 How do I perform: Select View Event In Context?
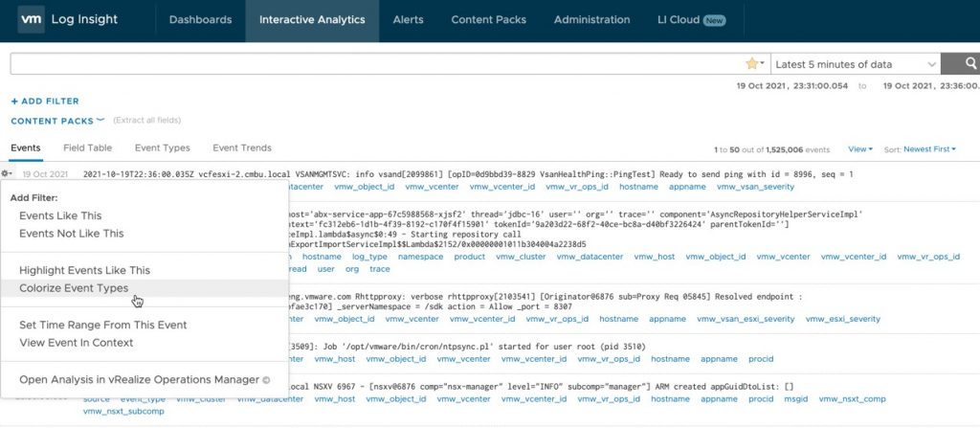(x=76, y=342)
